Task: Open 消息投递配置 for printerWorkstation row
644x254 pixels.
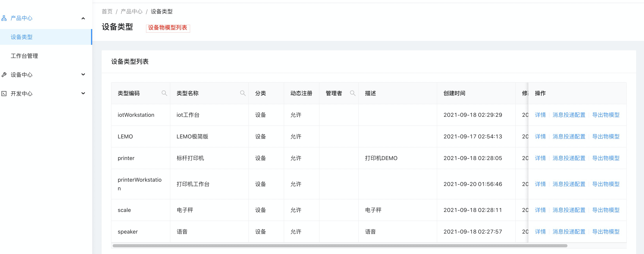Action: (x=569, y=184)
